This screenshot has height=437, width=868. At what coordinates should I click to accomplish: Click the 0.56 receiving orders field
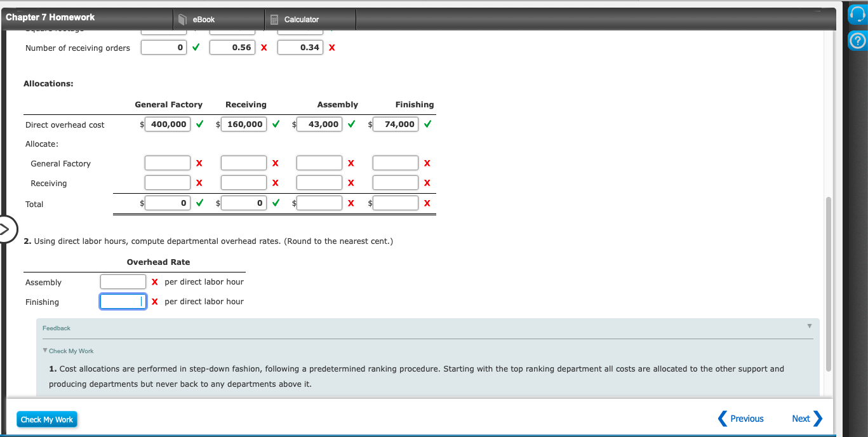click(x=232, y=48)
